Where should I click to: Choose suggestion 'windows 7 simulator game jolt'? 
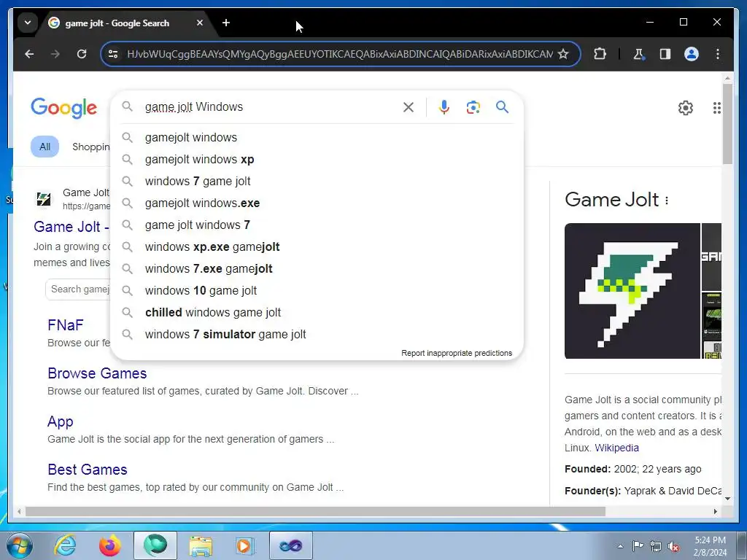click(x=317, y=335)
